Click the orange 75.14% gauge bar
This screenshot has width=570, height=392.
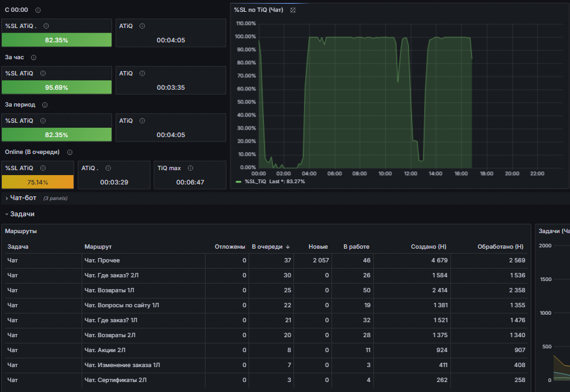coord(37,182)
